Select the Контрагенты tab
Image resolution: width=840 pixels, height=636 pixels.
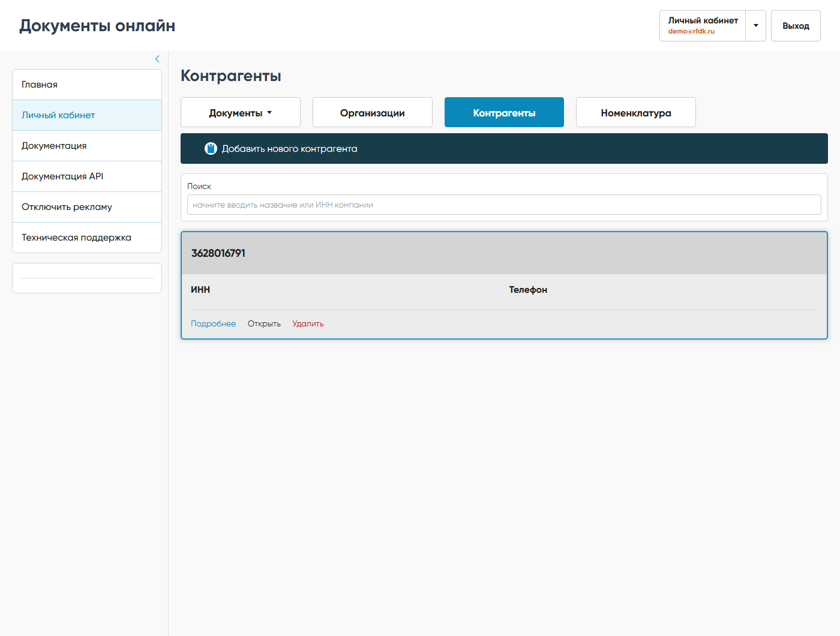point(504,112)
